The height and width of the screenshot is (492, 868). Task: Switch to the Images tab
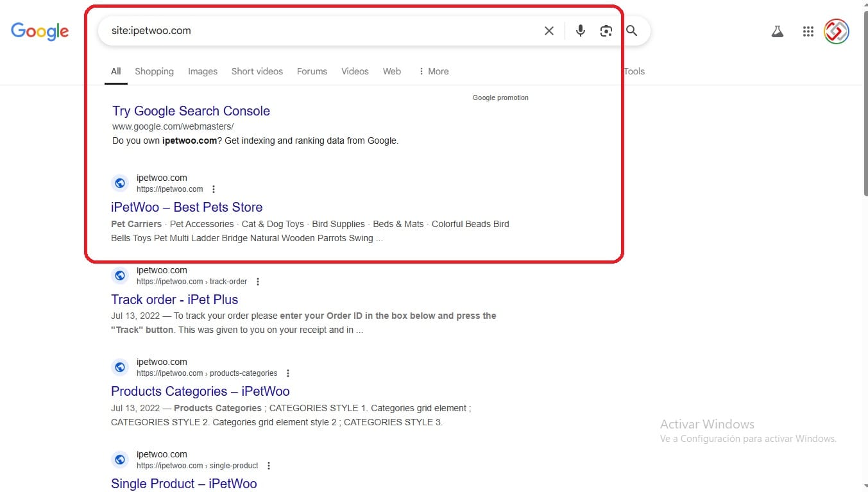[x=203, y=71]
